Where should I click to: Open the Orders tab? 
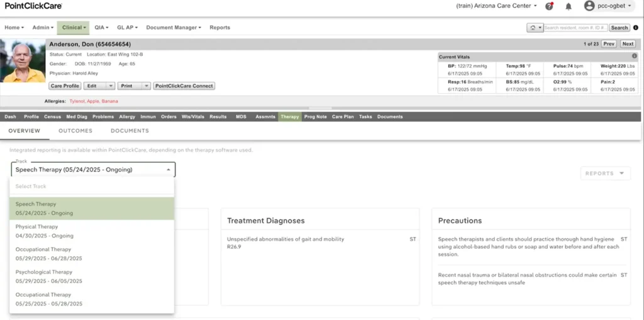(169, 117)
